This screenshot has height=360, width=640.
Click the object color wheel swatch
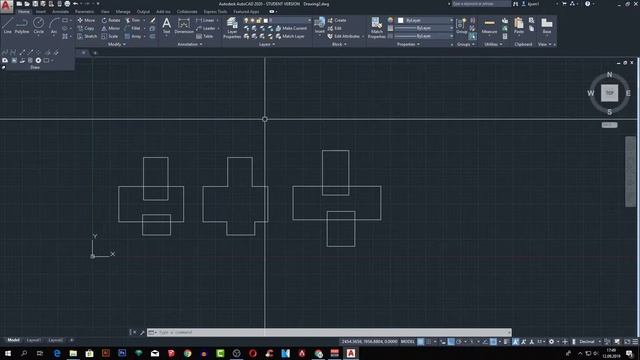point(390,20)
